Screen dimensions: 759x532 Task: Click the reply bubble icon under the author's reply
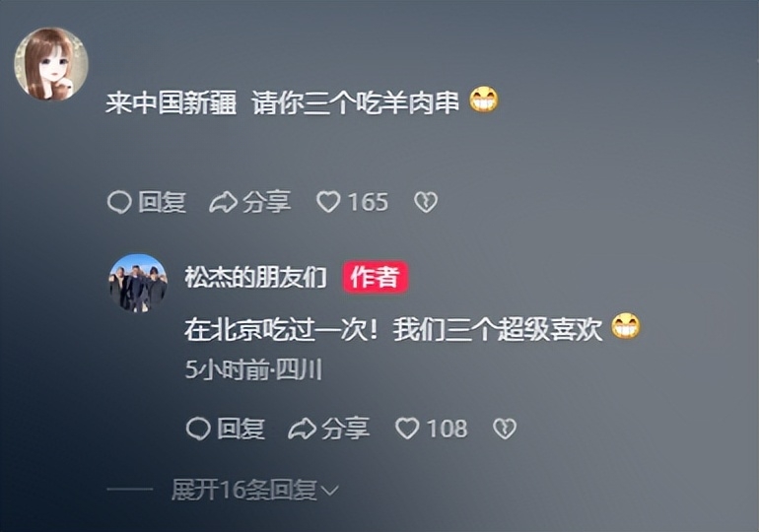[198, 429]
